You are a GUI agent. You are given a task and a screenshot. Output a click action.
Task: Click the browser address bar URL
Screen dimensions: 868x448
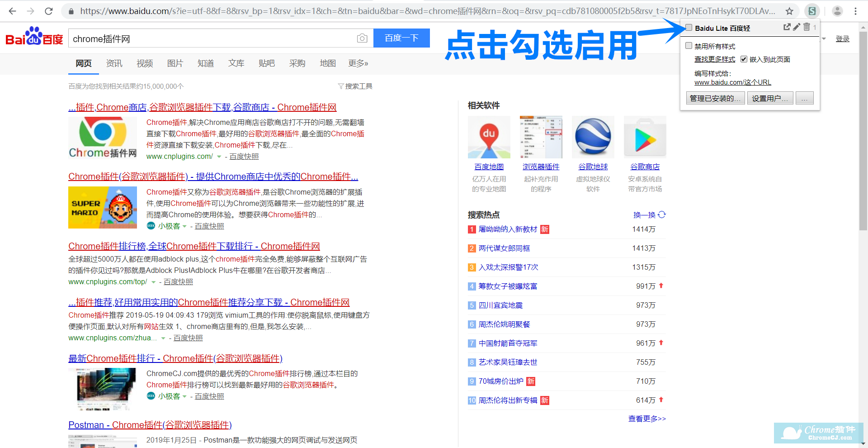point(427,11)
